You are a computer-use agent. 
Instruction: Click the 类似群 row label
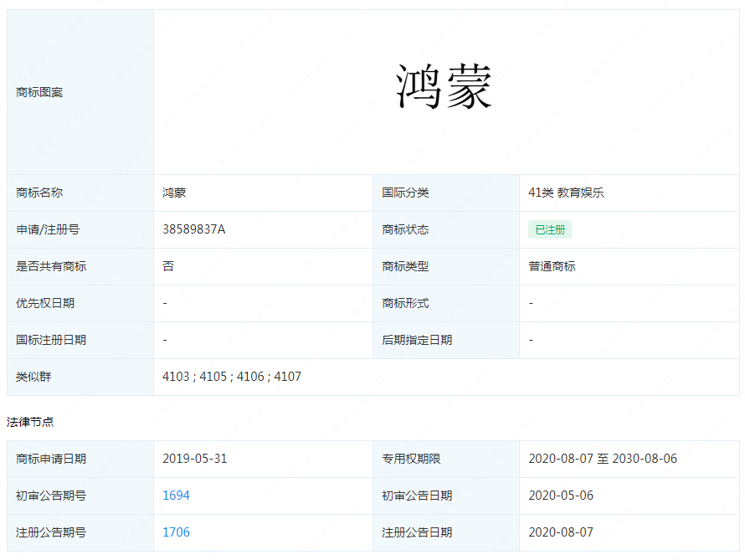coord(33,377)
